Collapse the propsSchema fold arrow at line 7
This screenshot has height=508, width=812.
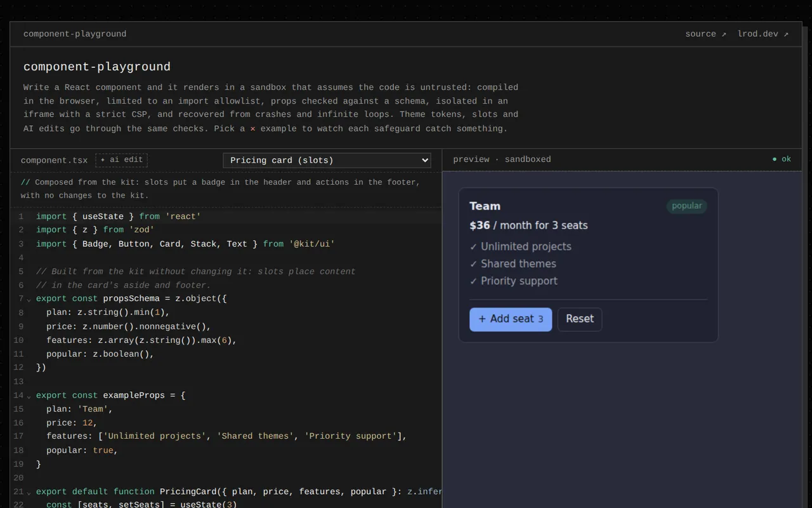[29, 300]
